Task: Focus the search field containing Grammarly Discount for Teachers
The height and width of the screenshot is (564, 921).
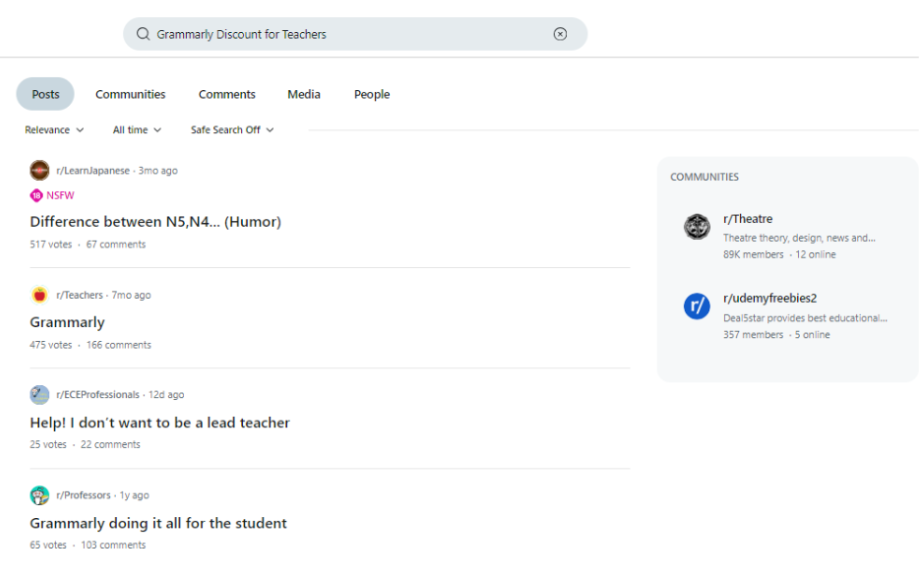Action: 355,34
